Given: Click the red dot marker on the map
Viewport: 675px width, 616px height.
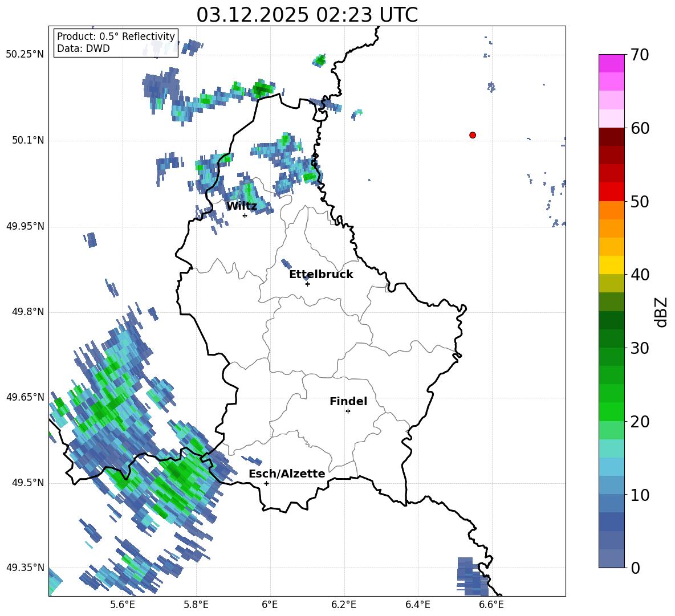Looking at the screenshot, I should click(473, 135).
